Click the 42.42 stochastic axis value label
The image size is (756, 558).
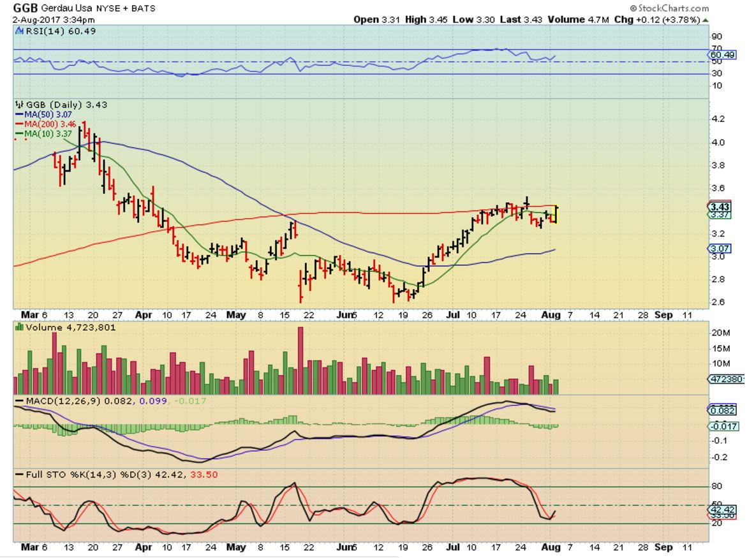point(722,510)
